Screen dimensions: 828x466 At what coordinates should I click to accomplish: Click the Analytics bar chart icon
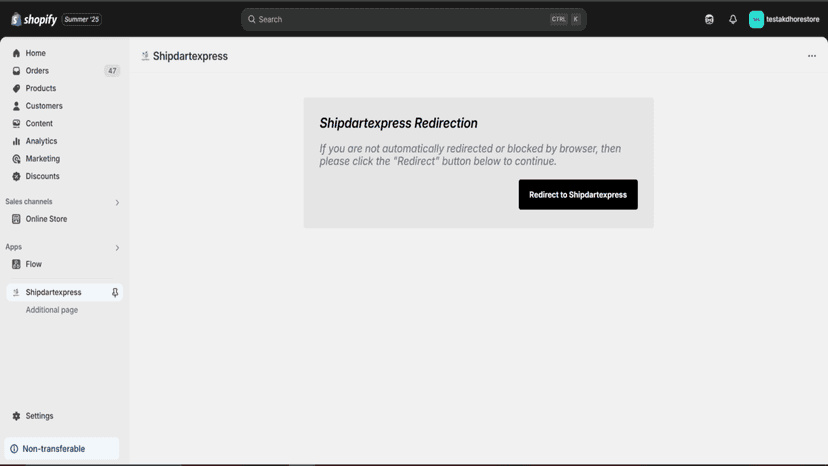[16, 141]
